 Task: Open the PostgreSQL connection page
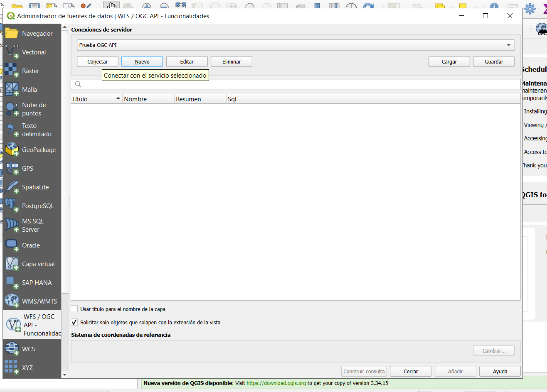[32, 206]
